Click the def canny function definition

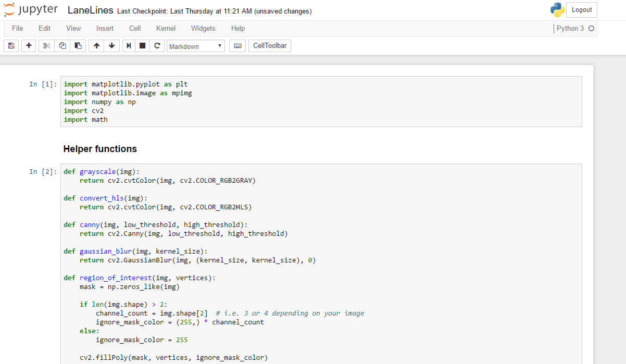156,224
